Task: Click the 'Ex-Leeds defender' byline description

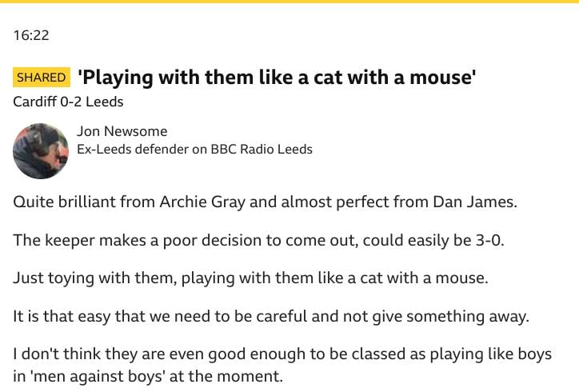Action: (194, 150)
